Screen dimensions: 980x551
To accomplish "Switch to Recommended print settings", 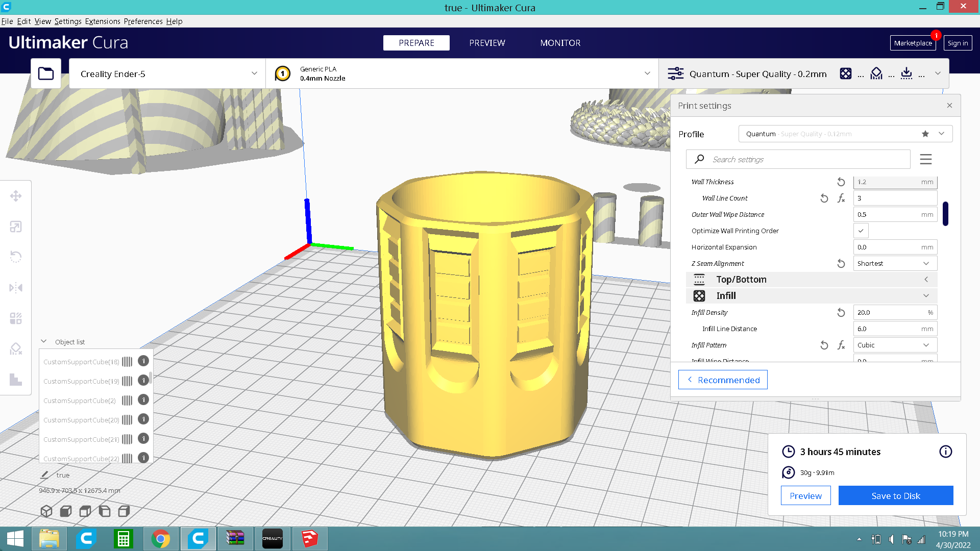I will click(x=723, y=380).
